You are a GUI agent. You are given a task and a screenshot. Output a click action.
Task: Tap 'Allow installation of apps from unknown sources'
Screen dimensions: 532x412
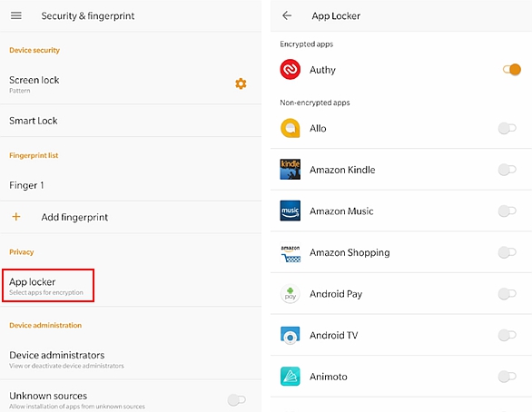[x=77, y=407]
